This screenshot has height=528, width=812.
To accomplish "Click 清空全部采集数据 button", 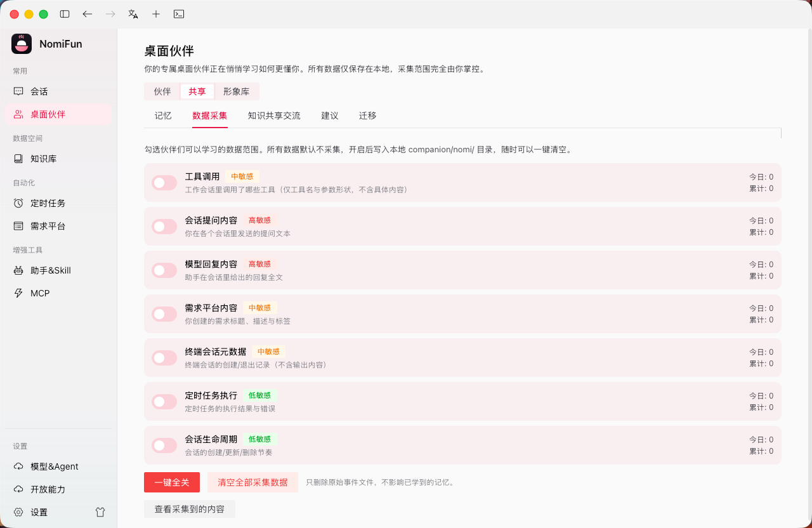I will coord(252,482).
